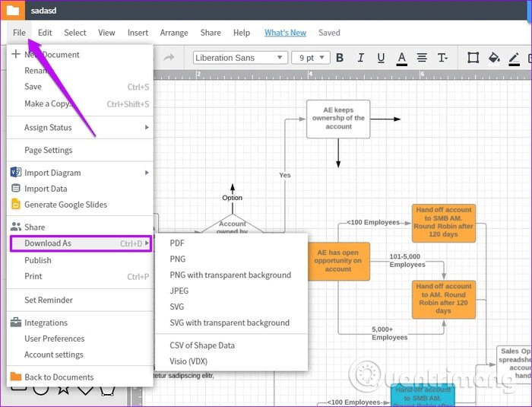Open the Edit menu
532x407 pixels.
tap(45, 33)
